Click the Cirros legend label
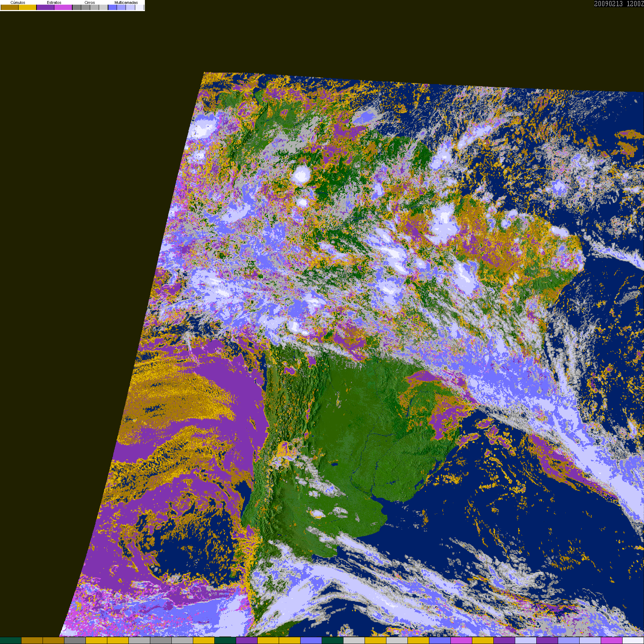 point(89,3)
